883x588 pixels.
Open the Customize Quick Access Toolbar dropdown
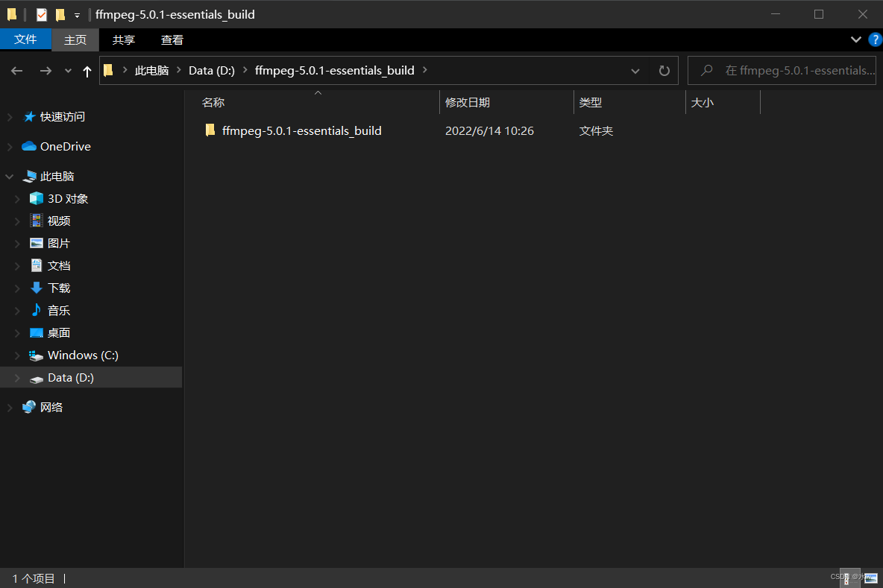[77, 15]
